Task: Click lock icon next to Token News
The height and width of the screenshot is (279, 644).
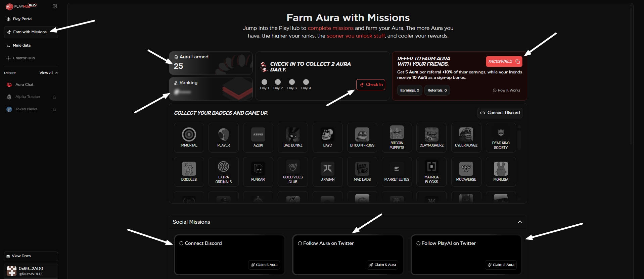Action: coord(54,109)
